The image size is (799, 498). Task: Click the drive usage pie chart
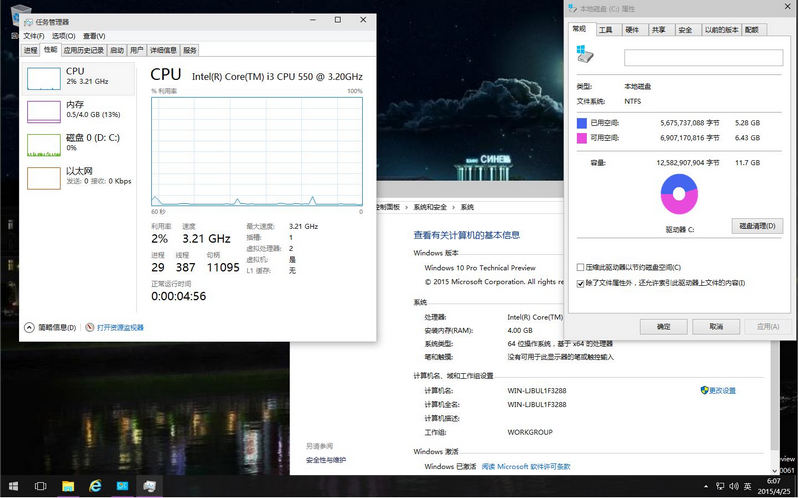(679, 194)
